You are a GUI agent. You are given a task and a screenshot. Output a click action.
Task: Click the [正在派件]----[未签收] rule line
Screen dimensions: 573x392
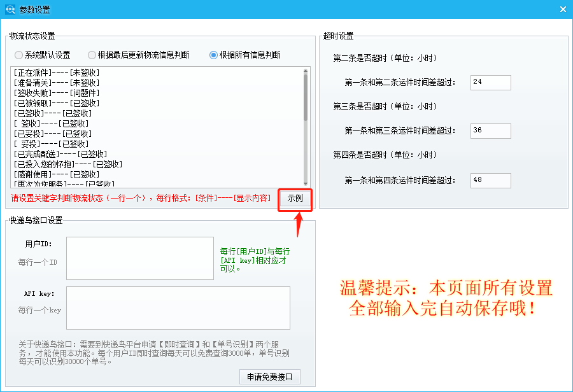point(57,73)
